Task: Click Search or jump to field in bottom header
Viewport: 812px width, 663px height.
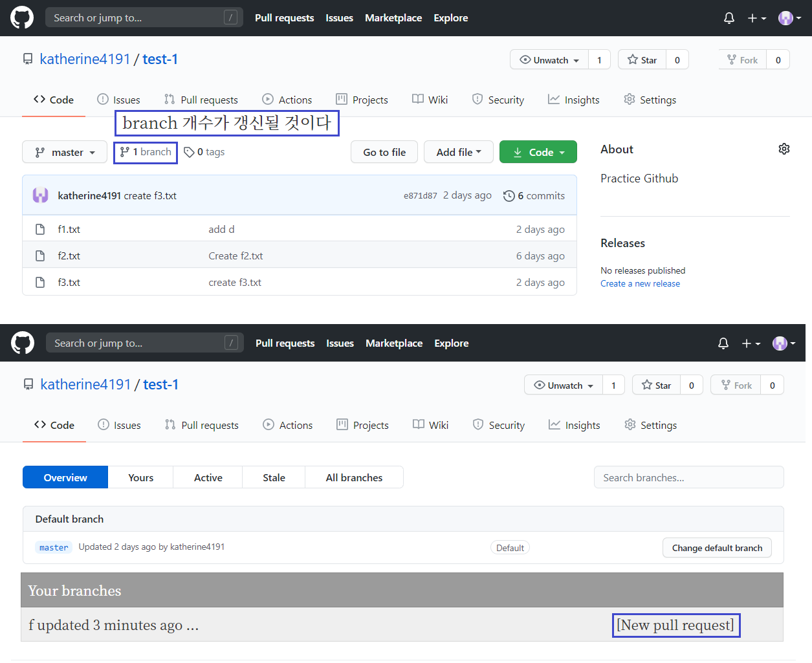Action: pos(145,343)
